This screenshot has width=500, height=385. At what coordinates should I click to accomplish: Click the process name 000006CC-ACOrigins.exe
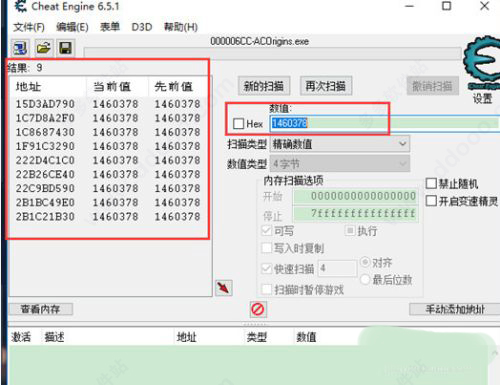(x=259, y=41)
